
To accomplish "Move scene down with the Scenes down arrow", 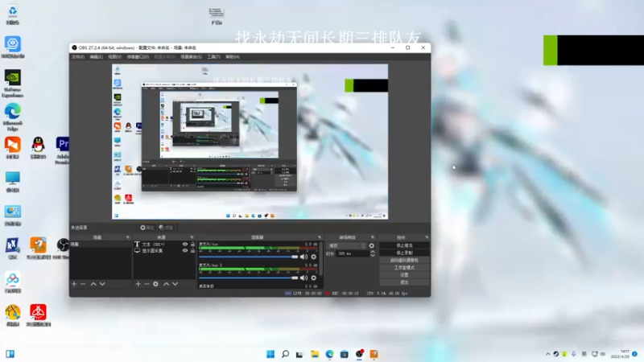I will click(102, 284).
